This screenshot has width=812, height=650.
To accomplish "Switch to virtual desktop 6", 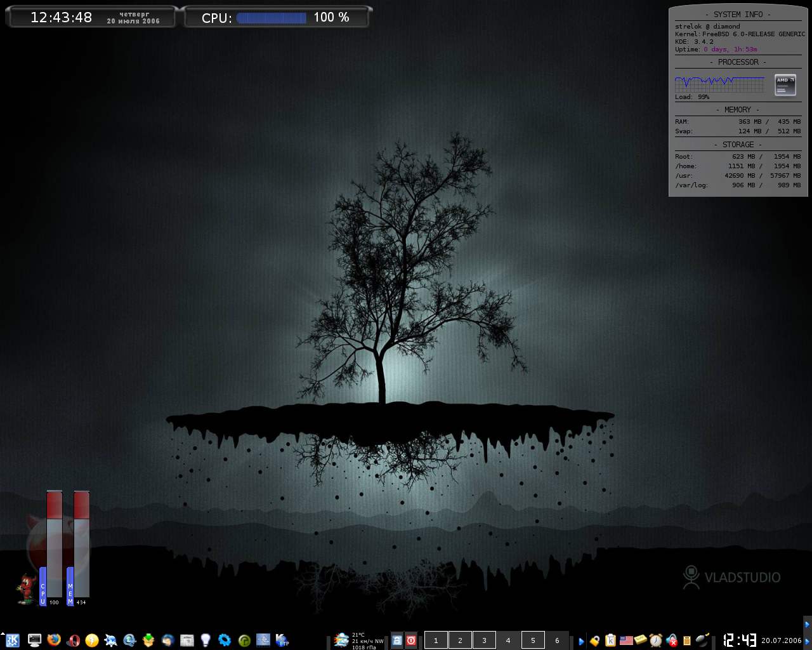I will click(557, 640).
